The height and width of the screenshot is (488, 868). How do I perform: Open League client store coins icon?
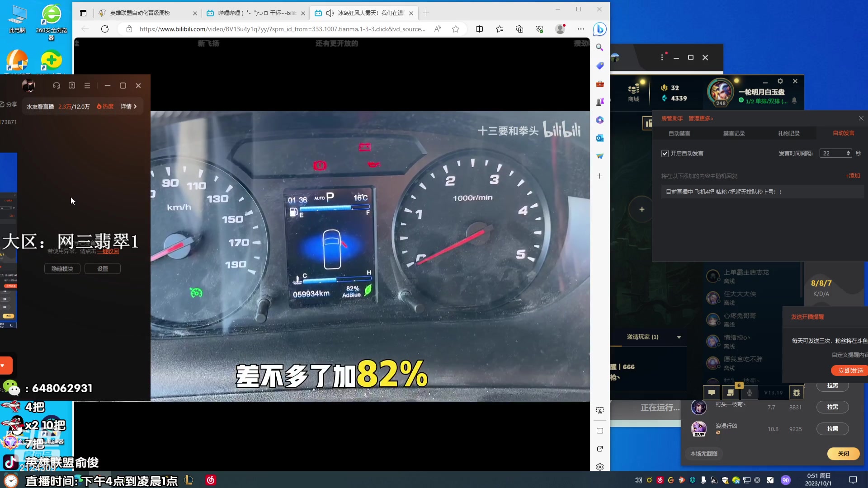pyautogui.click(x=634, y=92)
